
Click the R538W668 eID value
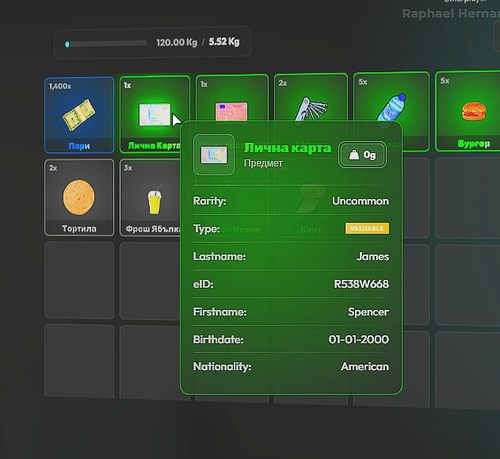coord(361,284)
